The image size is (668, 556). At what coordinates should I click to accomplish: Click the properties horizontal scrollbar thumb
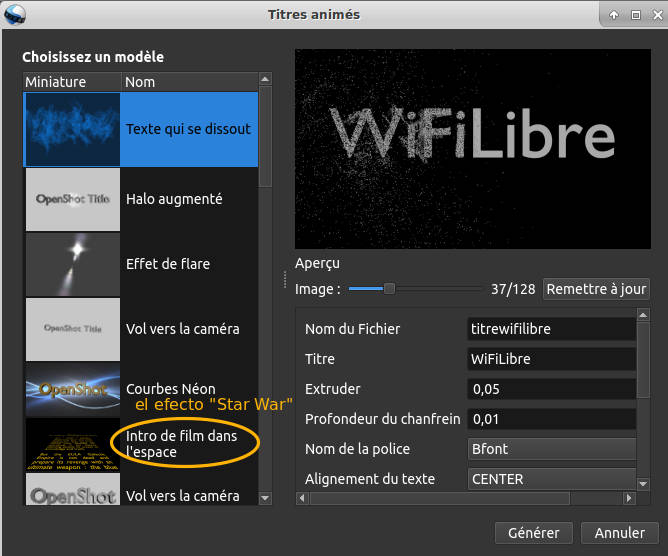(x=440, y=498)
